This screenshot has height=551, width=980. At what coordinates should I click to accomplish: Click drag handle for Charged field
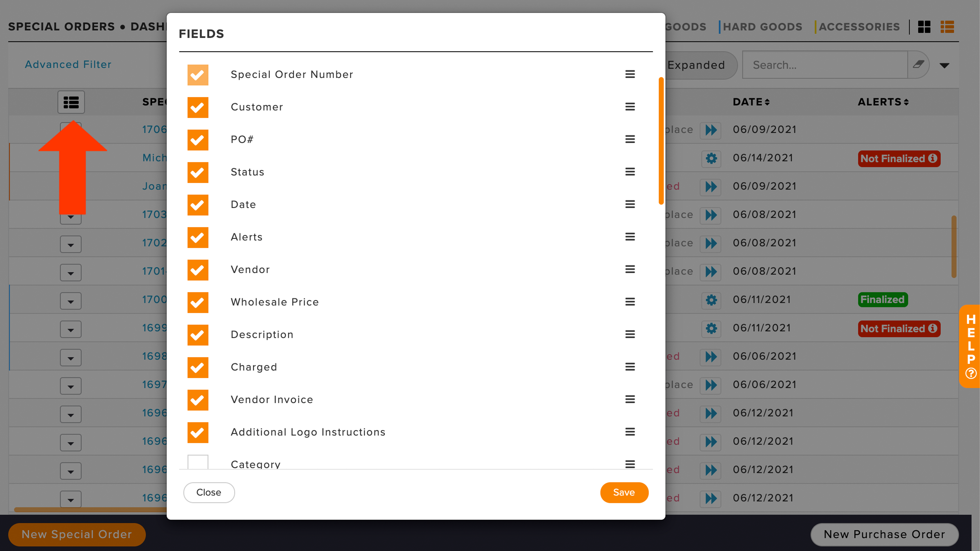[630, 367]
